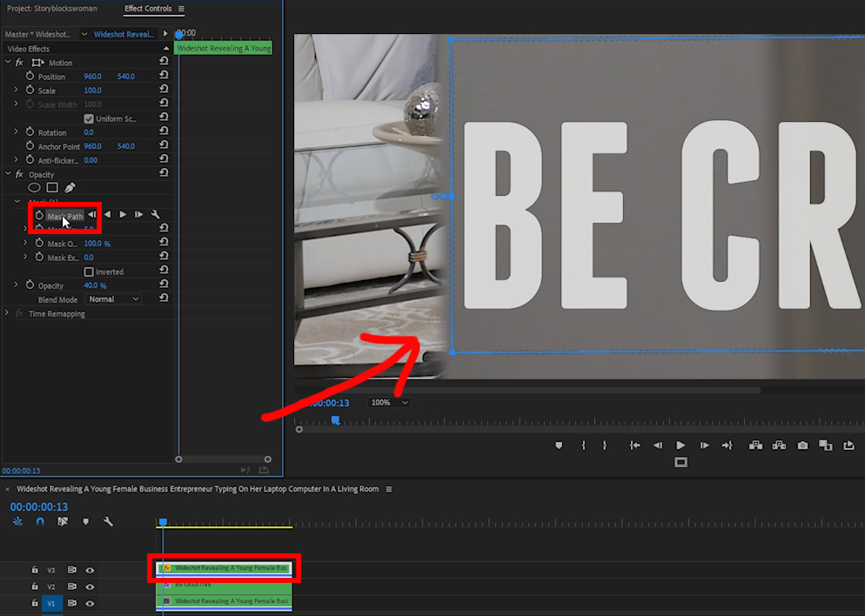Toggle sync lock on track V3

coord(71,570)
